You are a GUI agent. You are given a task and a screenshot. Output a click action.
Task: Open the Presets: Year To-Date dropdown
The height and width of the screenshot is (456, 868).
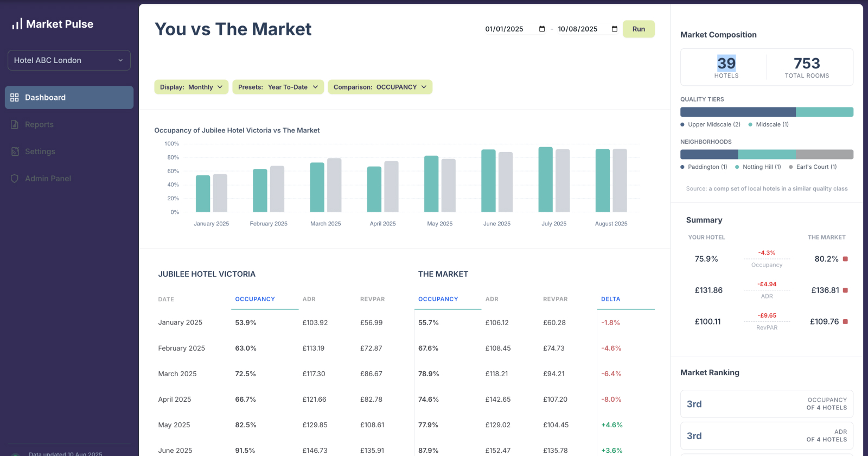click(278, 87)
